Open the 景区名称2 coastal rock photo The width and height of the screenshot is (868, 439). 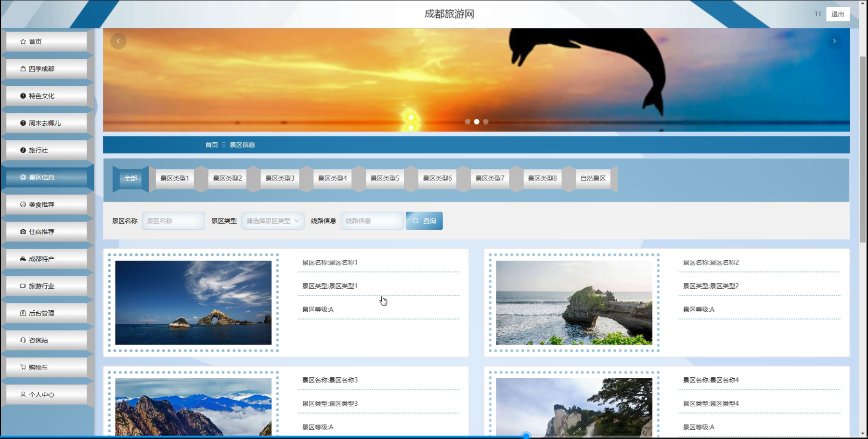point(574,303)
